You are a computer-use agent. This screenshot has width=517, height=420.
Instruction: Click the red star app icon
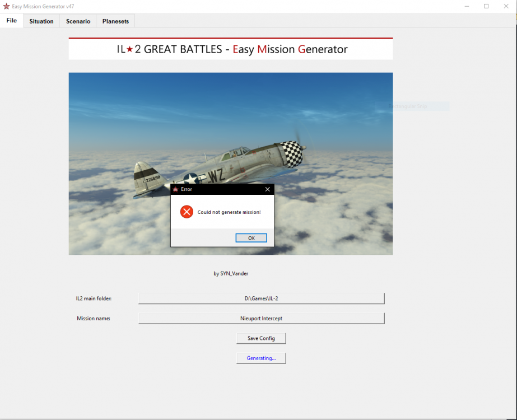coord(6,6)
